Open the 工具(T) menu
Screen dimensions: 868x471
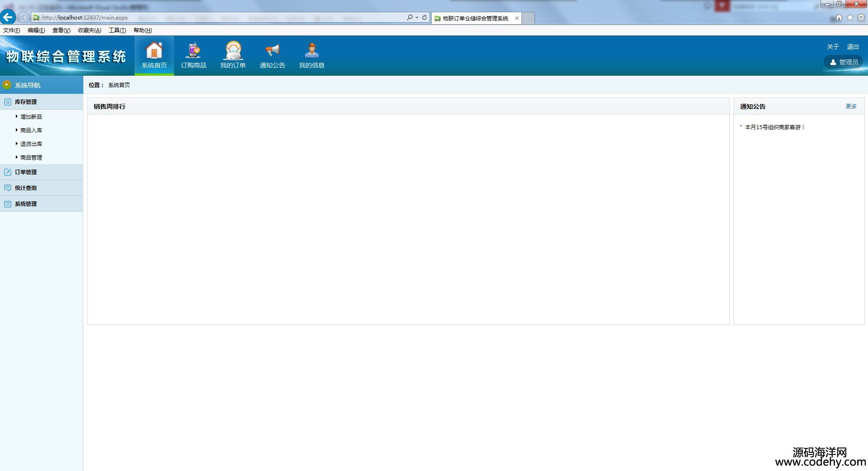(117, 30)
